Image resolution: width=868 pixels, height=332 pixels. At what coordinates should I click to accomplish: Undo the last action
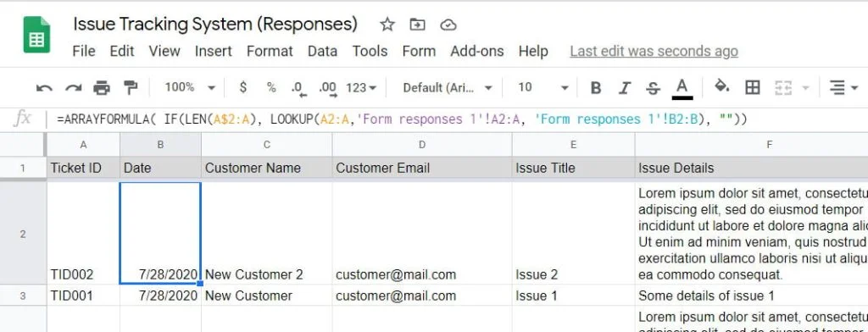[x=44, y=87]
